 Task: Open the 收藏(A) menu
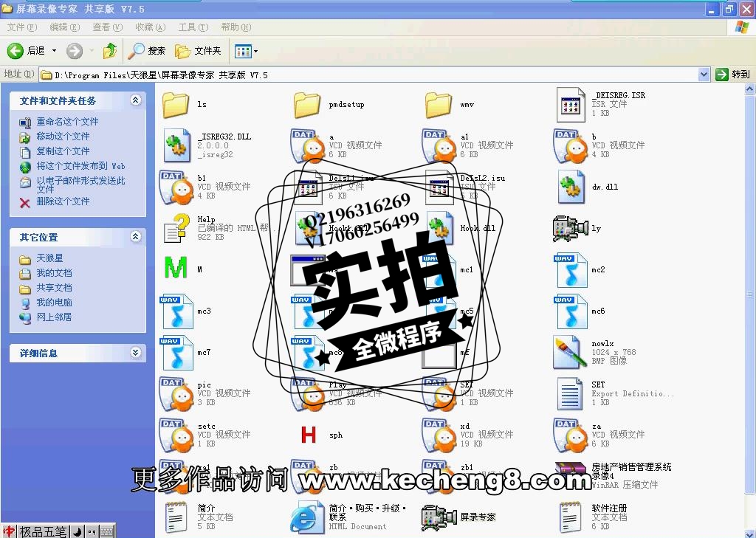coord(151,27)
